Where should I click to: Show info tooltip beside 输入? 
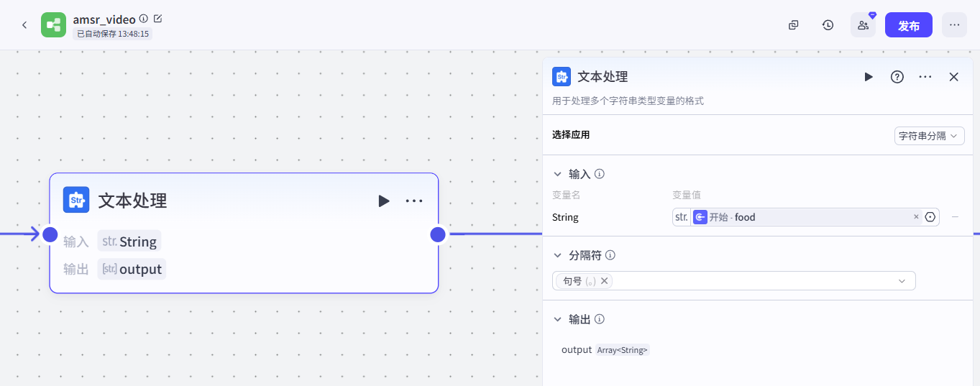pos(600,174)
